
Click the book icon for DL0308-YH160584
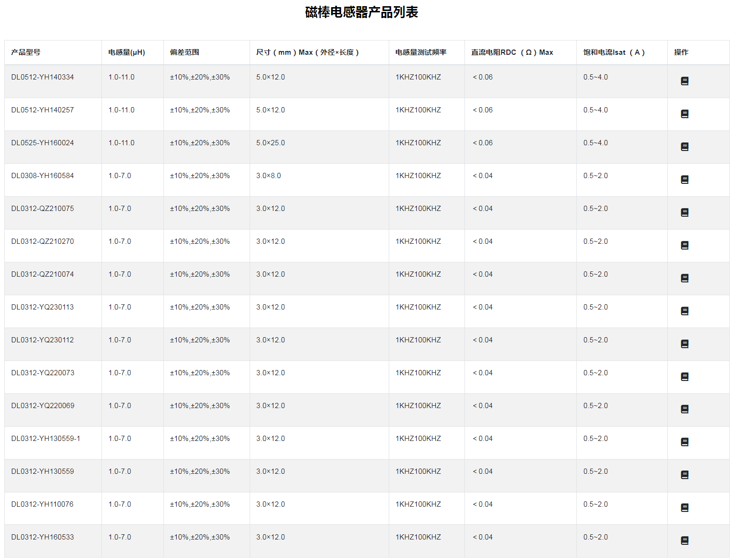(x=685, y=180)
